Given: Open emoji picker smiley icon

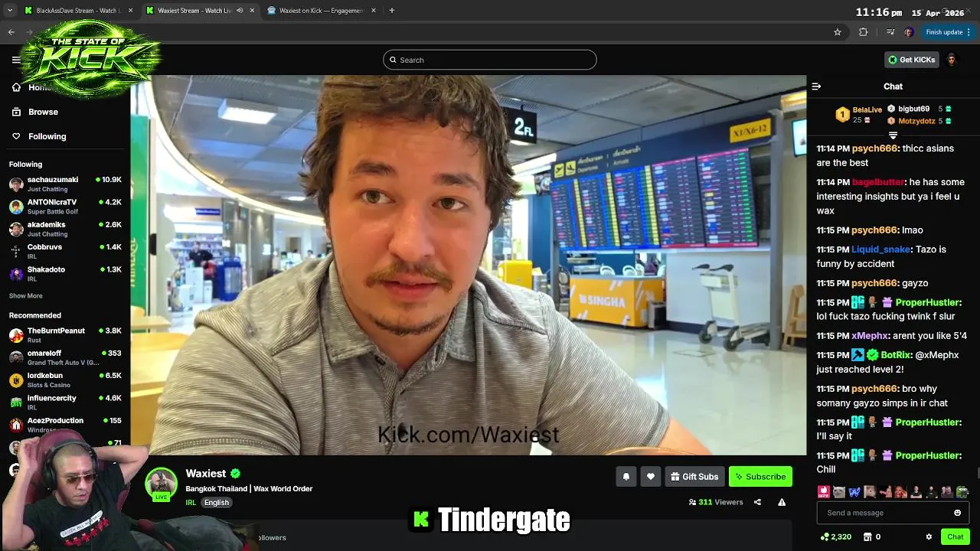Looking at the screenshot, I should coord(957,513).
